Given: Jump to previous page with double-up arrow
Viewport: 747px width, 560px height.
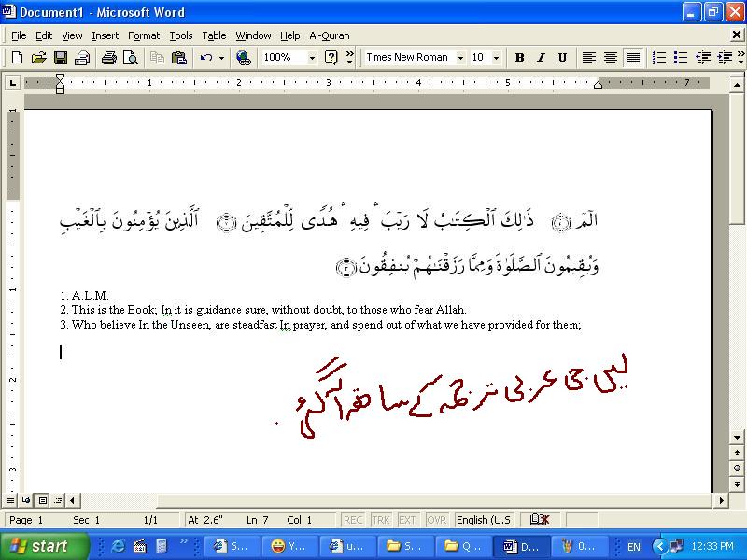Looking at the screenshot, I should click(x=737, y=453).
